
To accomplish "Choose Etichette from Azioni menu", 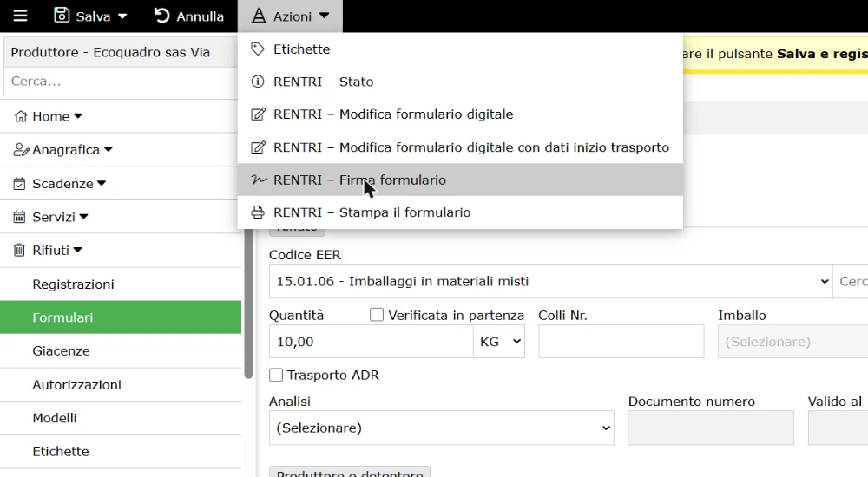I will point(460,49).
